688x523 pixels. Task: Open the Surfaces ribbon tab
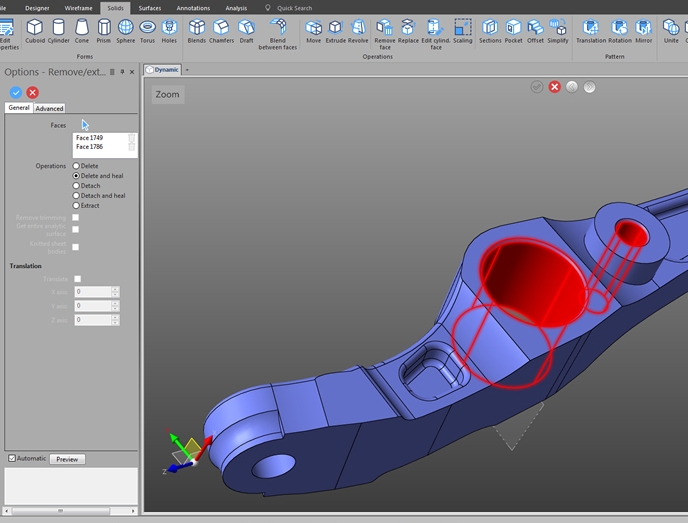tap(149, 8)
